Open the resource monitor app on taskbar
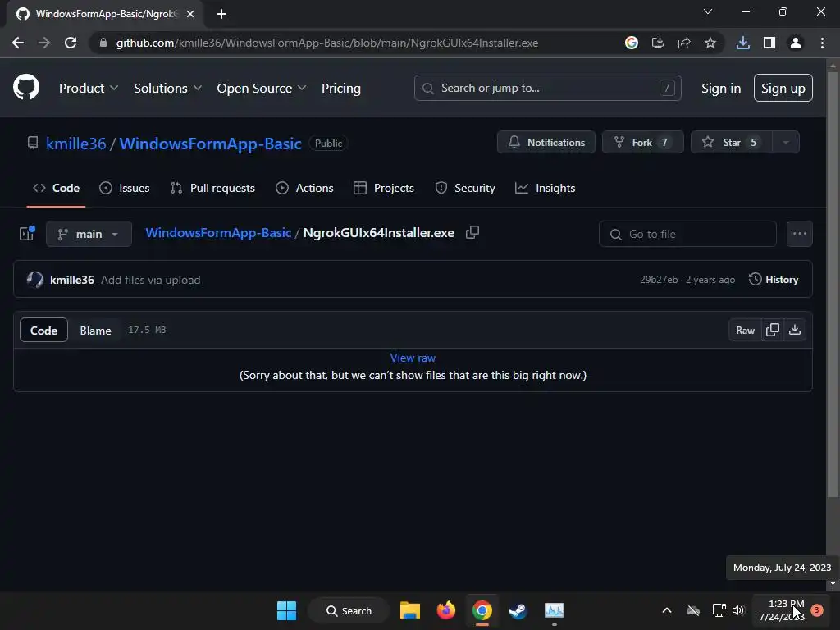Screen dimensions: 840x630 point(555,610)
